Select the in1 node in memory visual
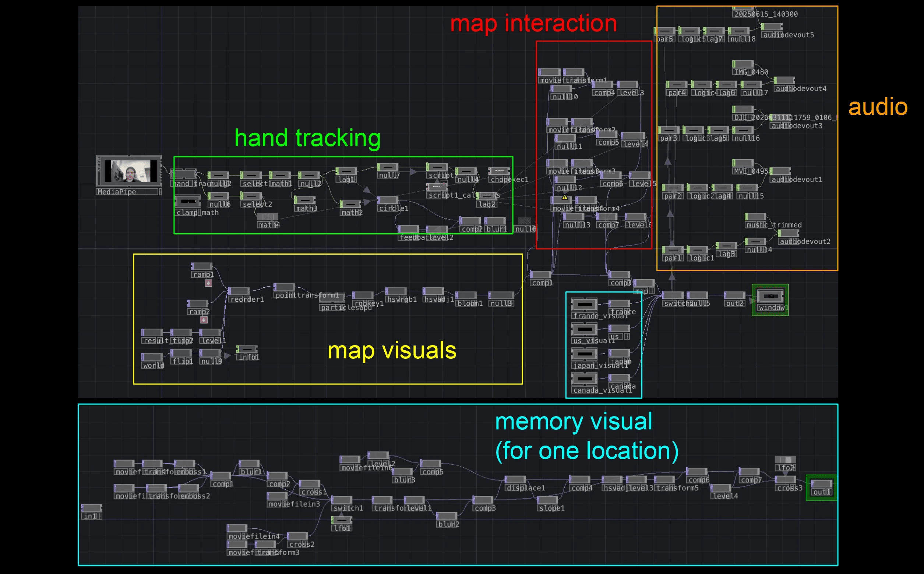Screen dimensions: 924x574 click(92, 508)
